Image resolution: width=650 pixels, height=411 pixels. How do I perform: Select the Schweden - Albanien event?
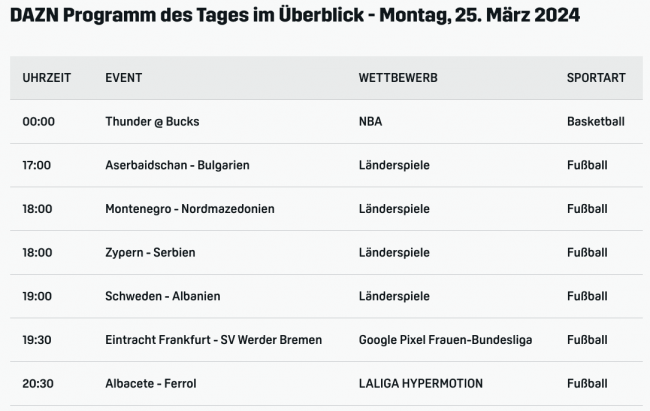click(x=163, y=296)
